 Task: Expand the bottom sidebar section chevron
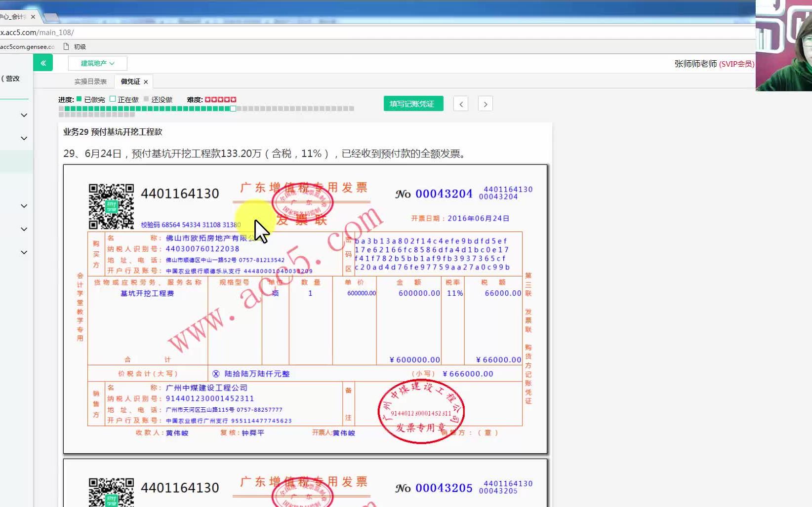coord(23,252)
